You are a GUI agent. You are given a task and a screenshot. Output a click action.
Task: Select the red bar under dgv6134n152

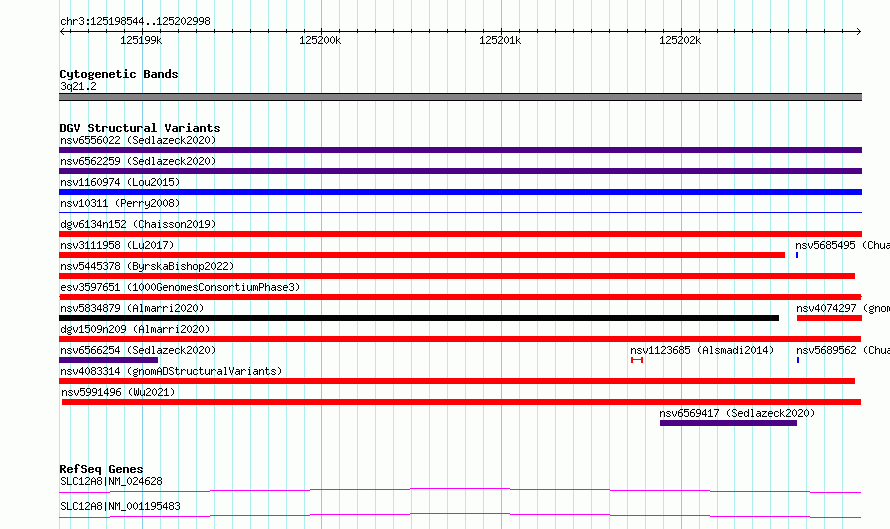click(460, 234)
